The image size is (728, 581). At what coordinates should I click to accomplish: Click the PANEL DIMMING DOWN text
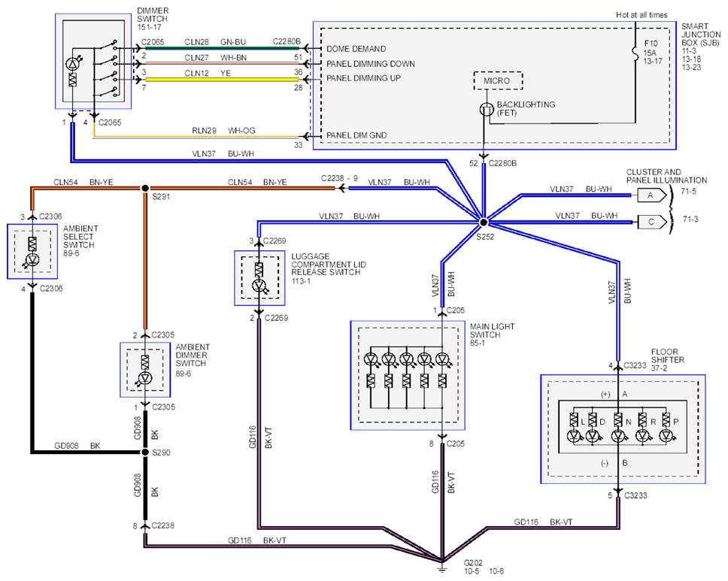(371, 64)
